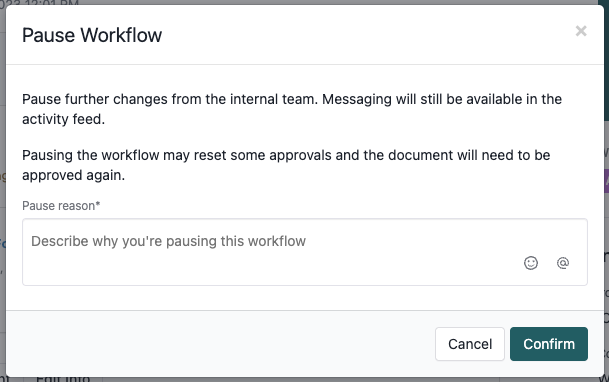Viewport: 609px width, 382px height.
Task: Click the dark teal bar at top-right edge
Action: pos(606,60)
